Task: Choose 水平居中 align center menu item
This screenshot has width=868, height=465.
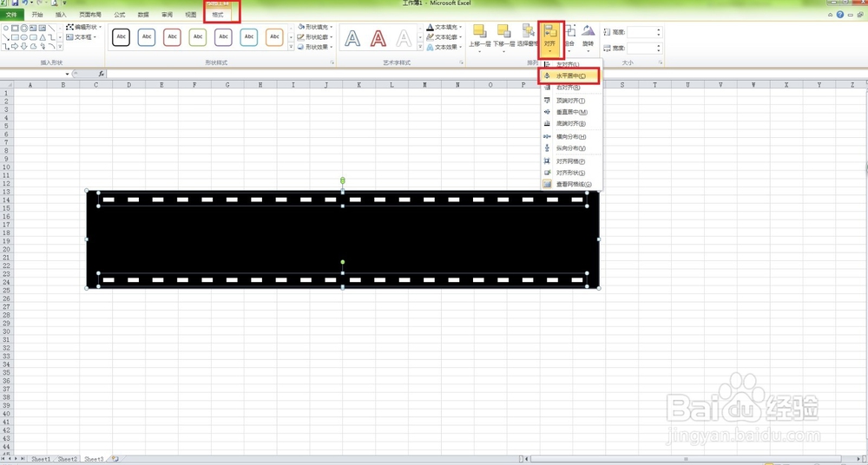Action: 571,75
